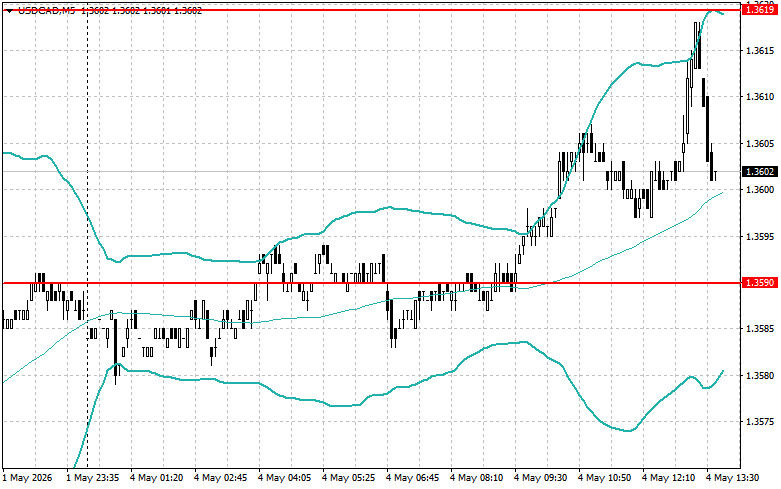Select the red 1.3619 price tag
The height and width of the screenshot is (489, 781).
click(760, 9)
